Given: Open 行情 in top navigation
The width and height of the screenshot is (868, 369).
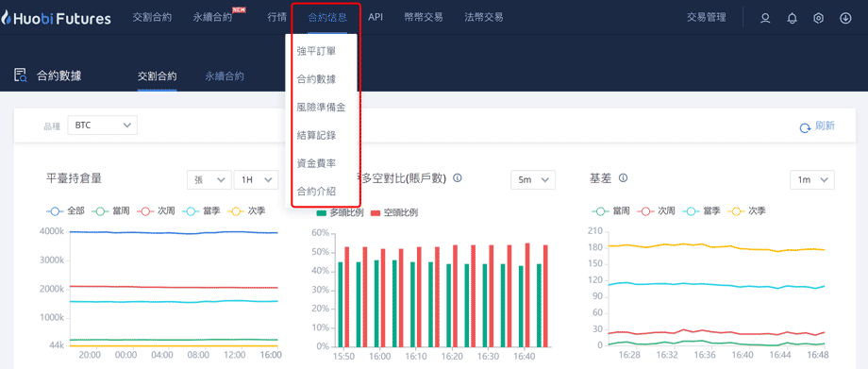Looking at the screenshot, I should coord(277,17).
